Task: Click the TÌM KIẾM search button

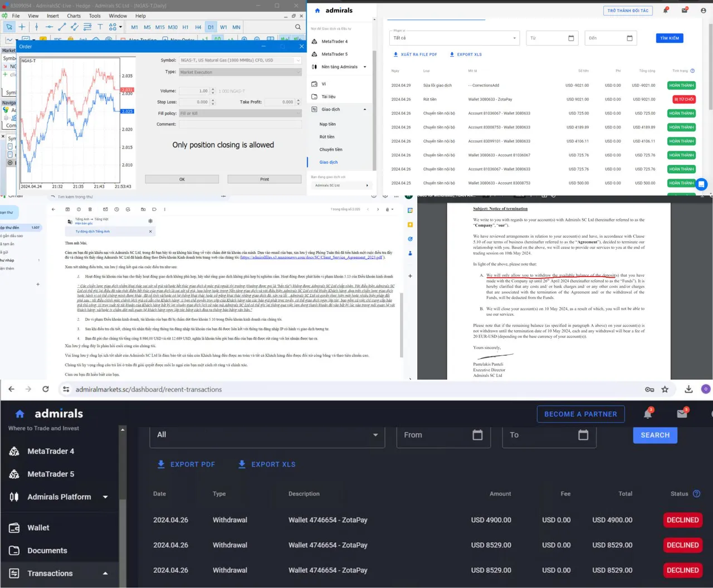Action: 670,38
